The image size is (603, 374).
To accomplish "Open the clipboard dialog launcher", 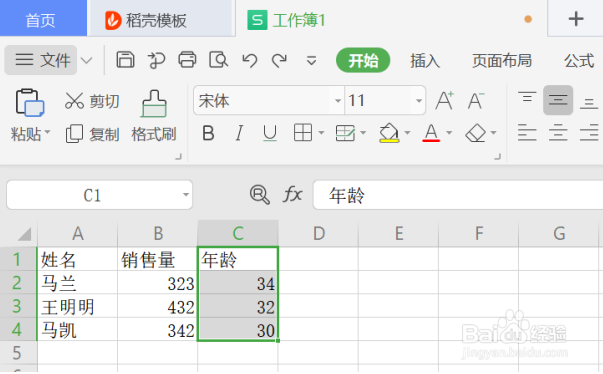I will click(178, 156).
